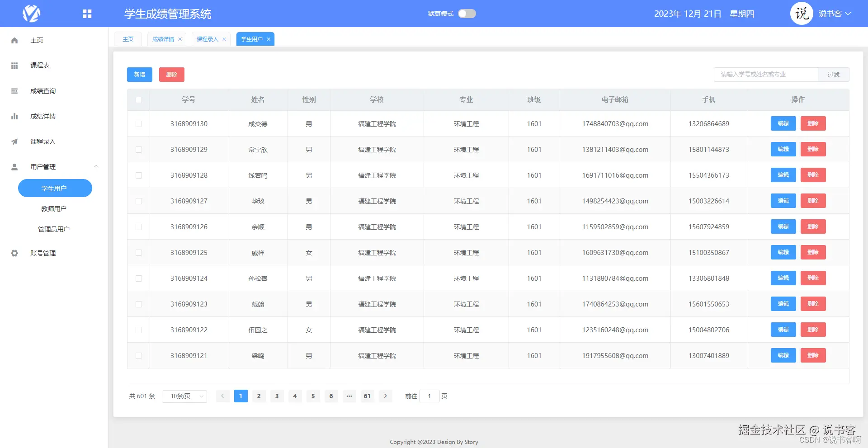Click the list icon beside 成绩查询
Viewport: 868px width, 448px height.
pyautogui.click(x=14, y=91)
